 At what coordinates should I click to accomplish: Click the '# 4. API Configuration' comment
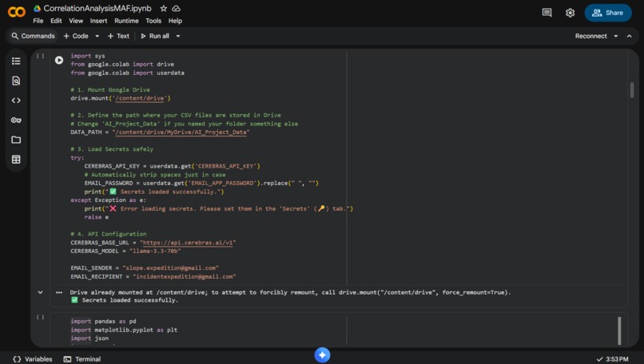pos(109,234)
